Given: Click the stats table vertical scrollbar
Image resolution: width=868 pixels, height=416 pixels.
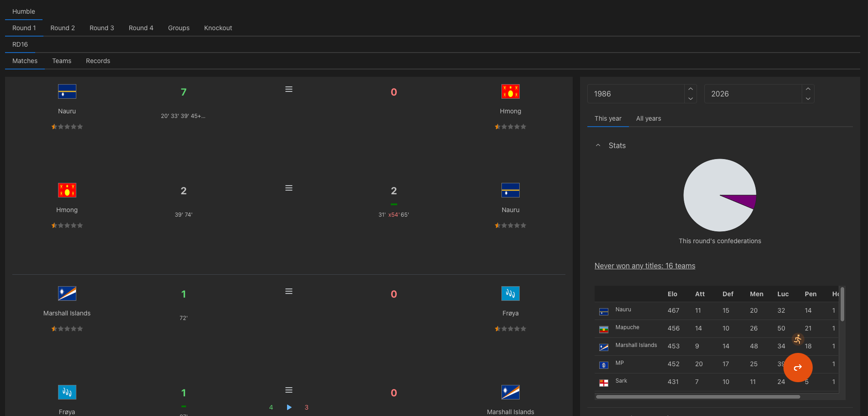Looking at the screenshot, I should (842, 304).
